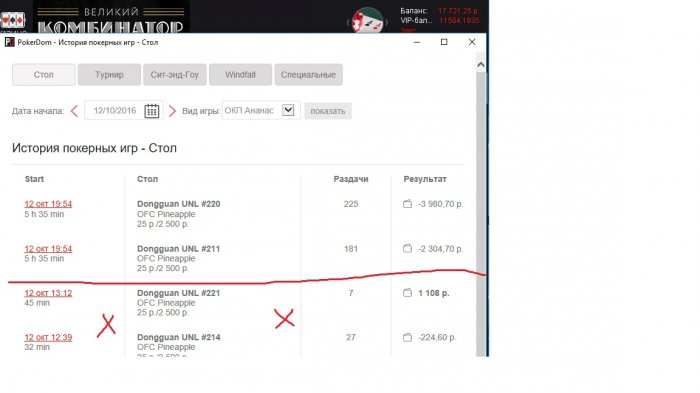The height and width of the screenshot is (393, 700).
Task: Go to previous date with left arrow
Action: tap(75, 111)
